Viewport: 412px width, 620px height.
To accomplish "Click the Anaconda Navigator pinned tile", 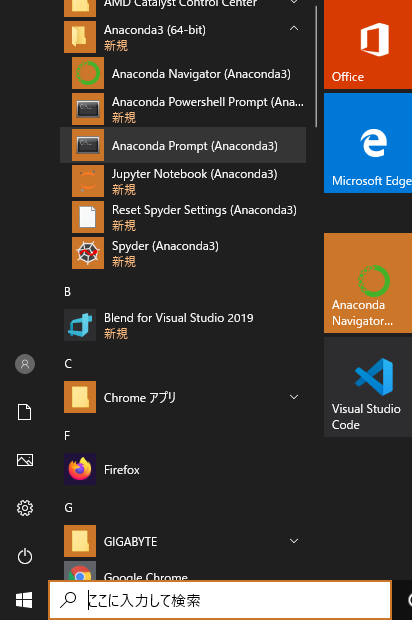I will tap(368, 283).
